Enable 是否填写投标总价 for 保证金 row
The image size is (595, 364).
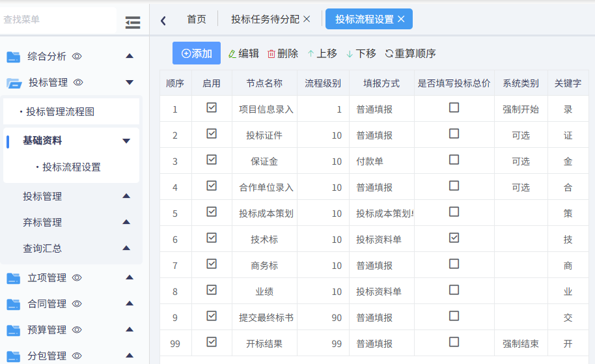tap(454, 160)
